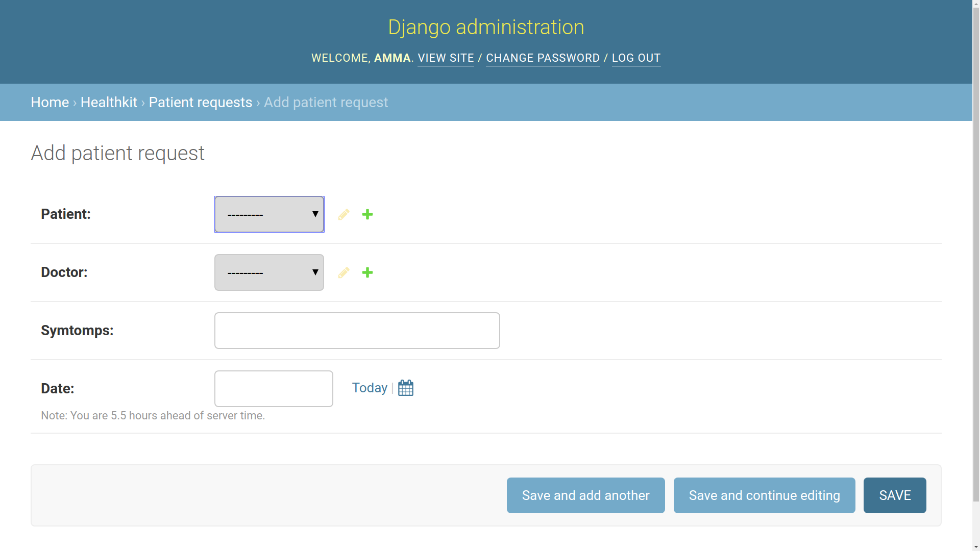Focus the Date input field
980x551 pixels.
pyautogui.click(x=274, y=389)
